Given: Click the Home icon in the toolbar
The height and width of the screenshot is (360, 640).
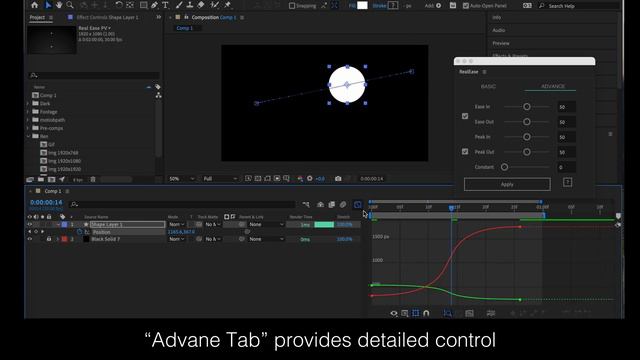Looking at the screenshot, I should pos(35,5).
